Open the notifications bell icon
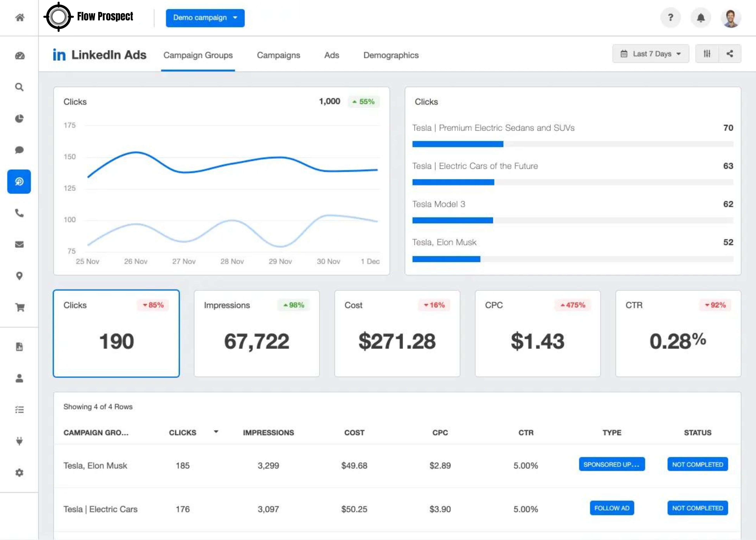The image size is (756, 540). click(x=700, y=18)
